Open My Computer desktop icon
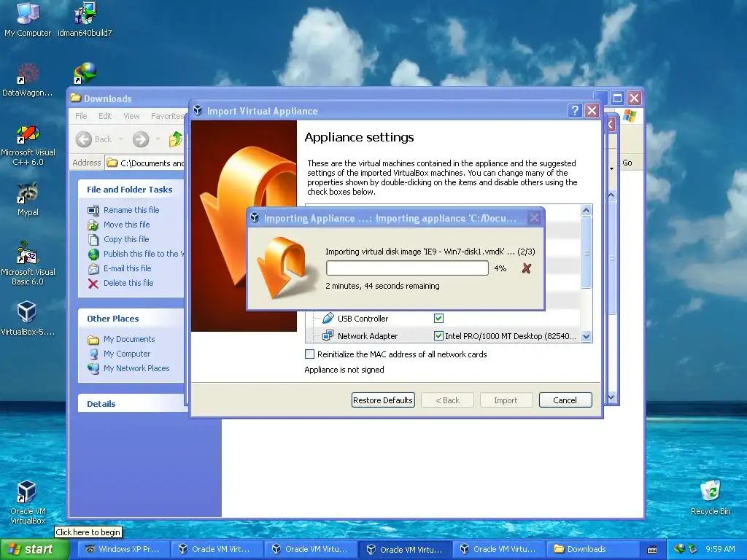Viewport: 747px width, 560px height. click(x=28, y=20)
